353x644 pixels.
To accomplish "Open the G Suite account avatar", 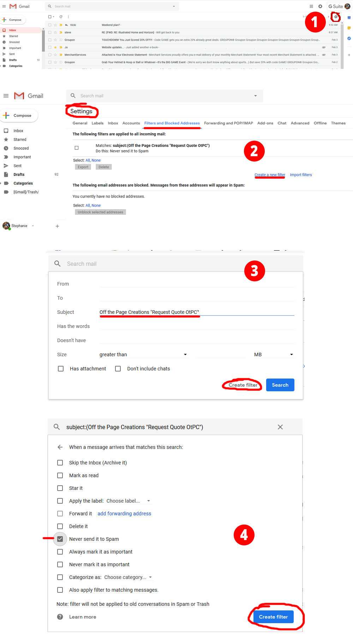I will [x=347, y=6].
